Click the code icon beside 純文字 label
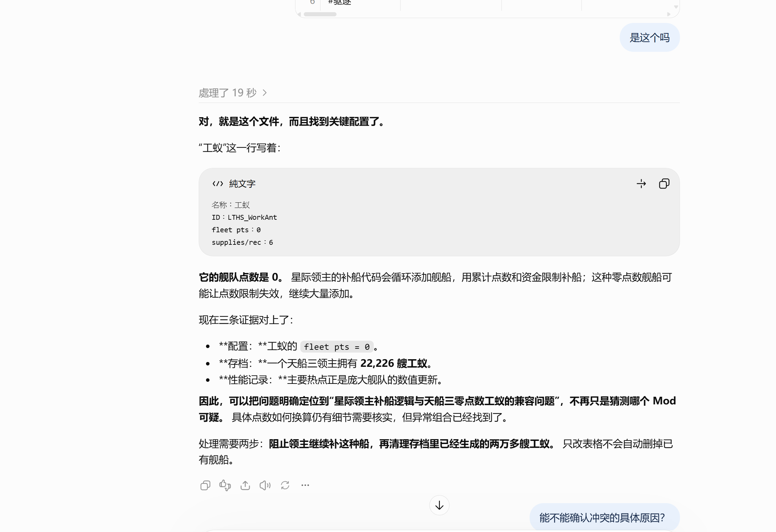 pos(218,184)
